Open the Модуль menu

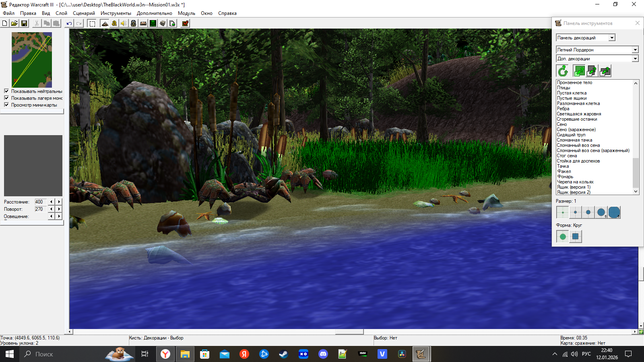point(186,13)
